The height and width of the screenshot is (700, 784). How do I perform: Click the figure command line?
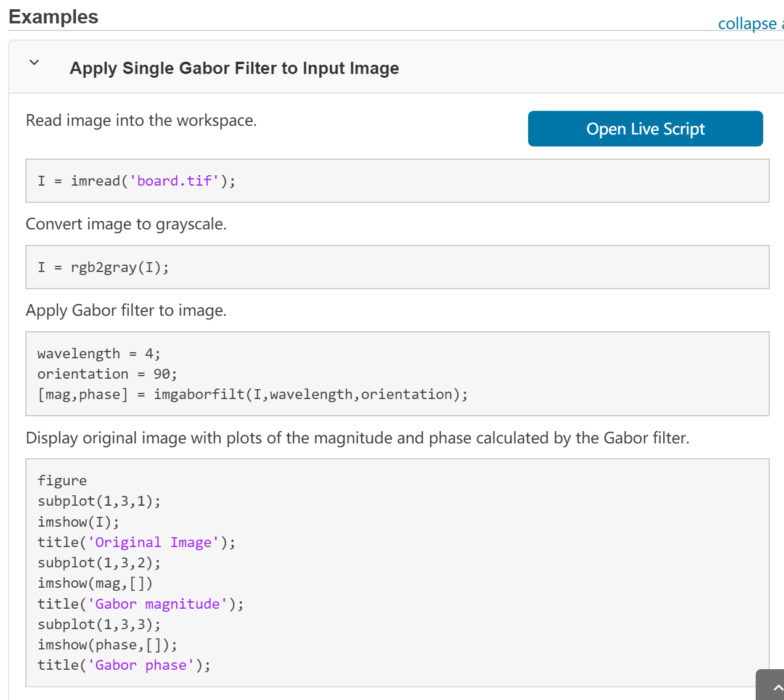click(x=62, y=480)
